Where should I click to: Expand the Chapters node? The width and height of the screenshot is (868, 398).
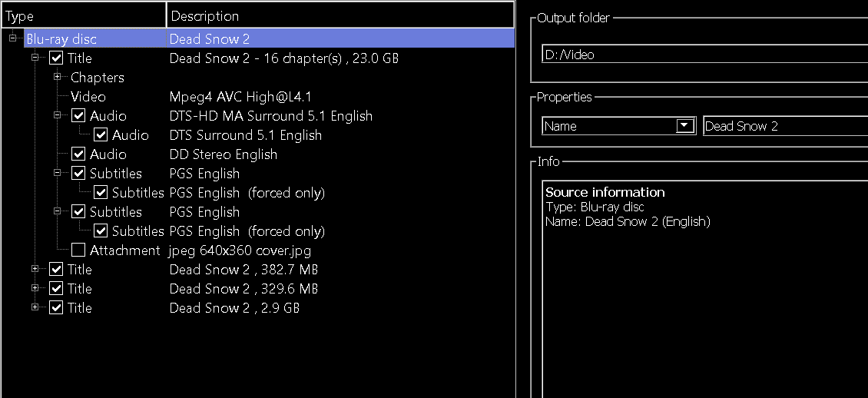click(57, 76)
